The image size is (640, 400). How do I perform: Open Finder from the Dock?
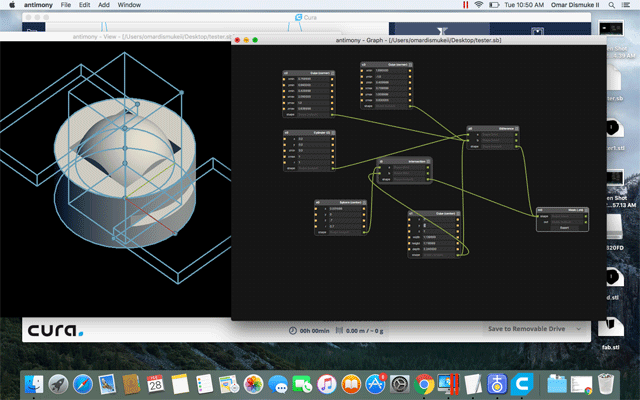pos(34,384)
